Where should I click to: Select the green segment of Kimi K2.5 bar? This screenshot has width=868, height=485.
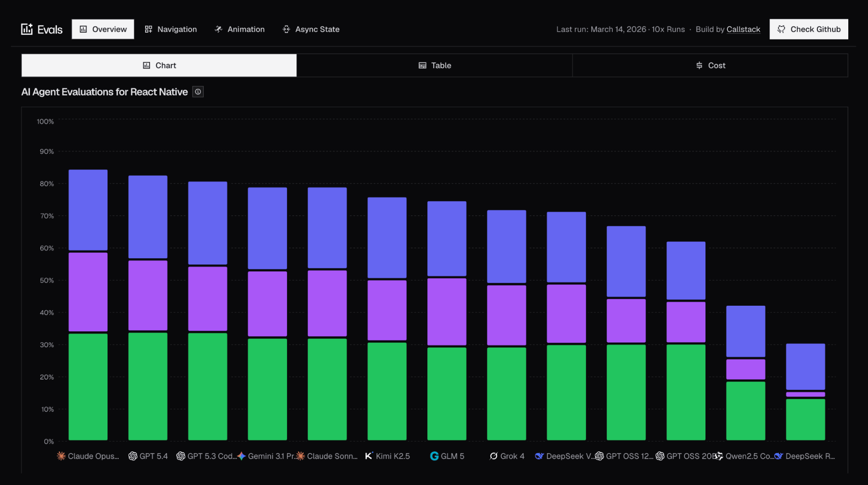tap(387, 391)
